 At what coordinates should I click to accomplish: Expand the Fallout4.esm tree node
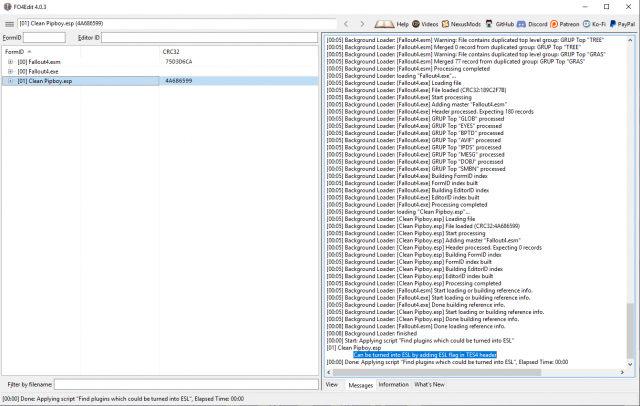coord(10,61)
